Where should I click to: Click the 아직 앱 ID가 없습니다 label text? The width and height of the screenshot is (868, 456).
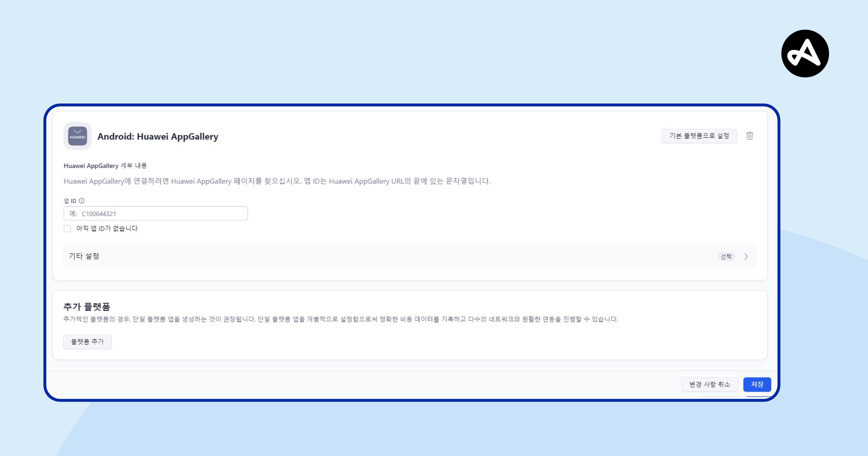pos(107,229)
